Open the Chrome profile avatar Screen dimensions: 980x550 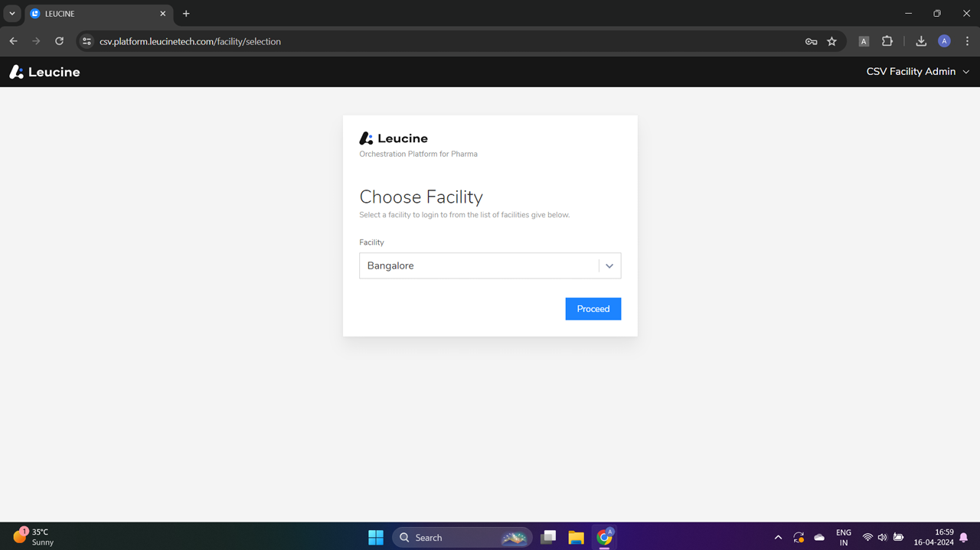944,41
